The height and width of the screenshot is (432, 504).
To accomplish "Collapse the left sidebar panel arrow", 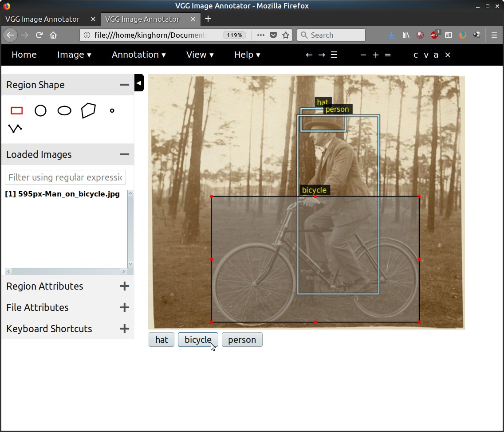I will [x=139, y=83].
